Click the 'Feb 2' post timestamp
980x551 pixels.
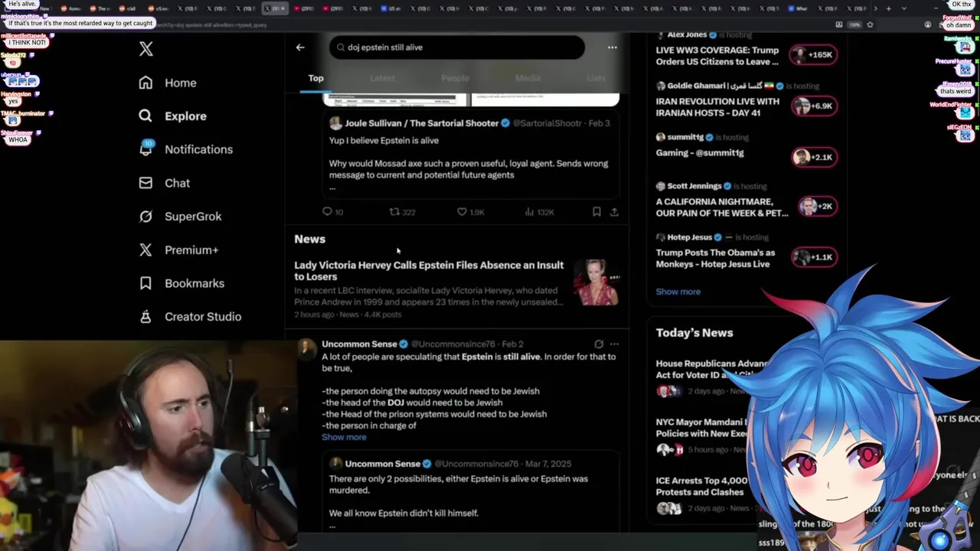pos(512,344)
